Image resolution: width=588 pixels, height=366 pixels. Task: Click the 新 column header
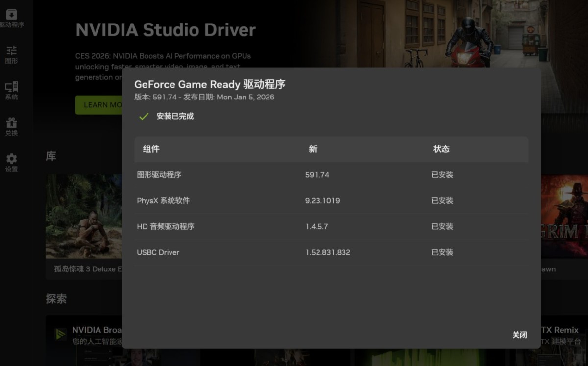pyautogui.click(x=313, y=149)
